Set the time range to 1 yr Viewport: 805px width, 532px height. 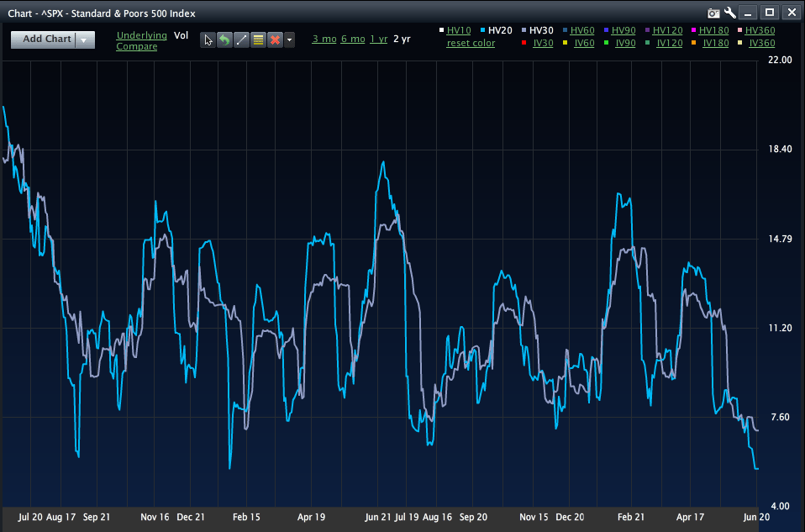(378, 39)
